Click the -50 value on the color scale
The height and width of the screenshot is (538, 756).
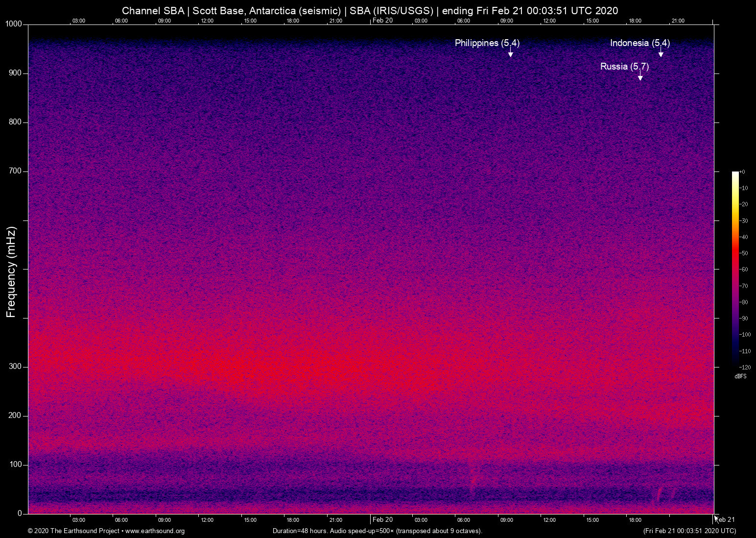tap(744, 253)
